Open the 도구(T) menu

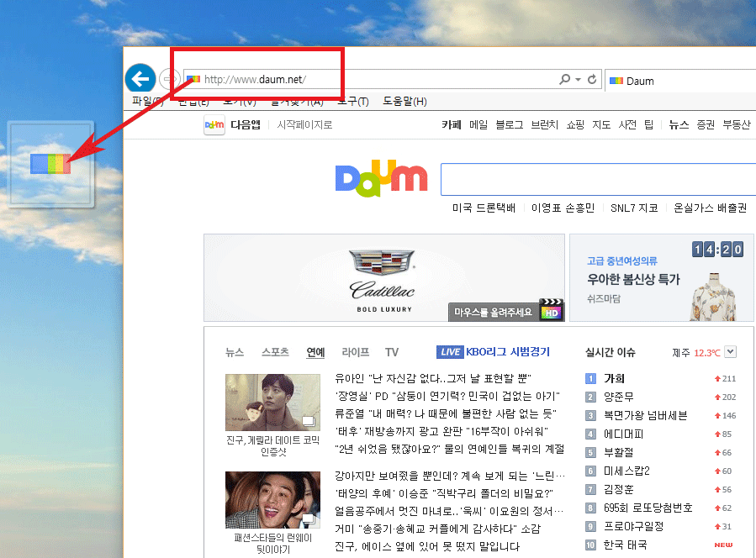353,101
